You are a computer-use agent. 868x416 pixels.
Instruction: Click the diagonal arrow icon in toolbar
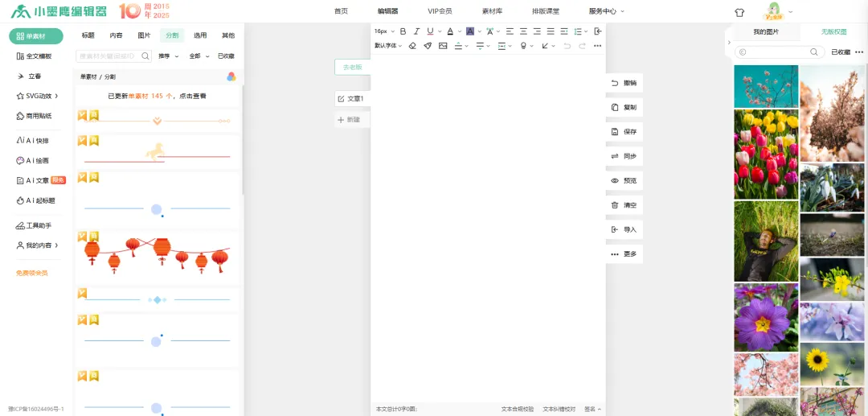(545, 45)
